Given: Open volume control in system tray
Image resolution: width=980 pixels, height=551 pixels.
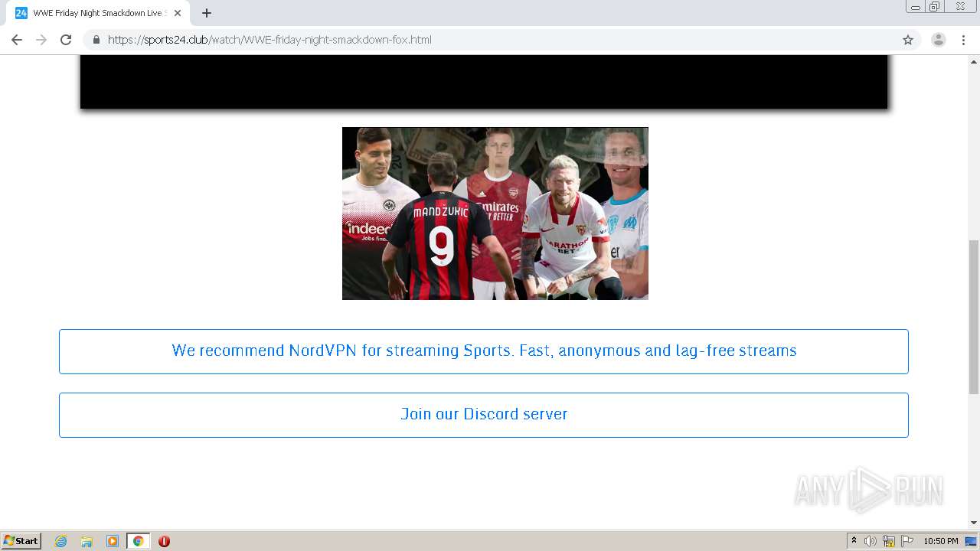Looking at the screenshot, I should pyautogui.click(x=871, y=541).
